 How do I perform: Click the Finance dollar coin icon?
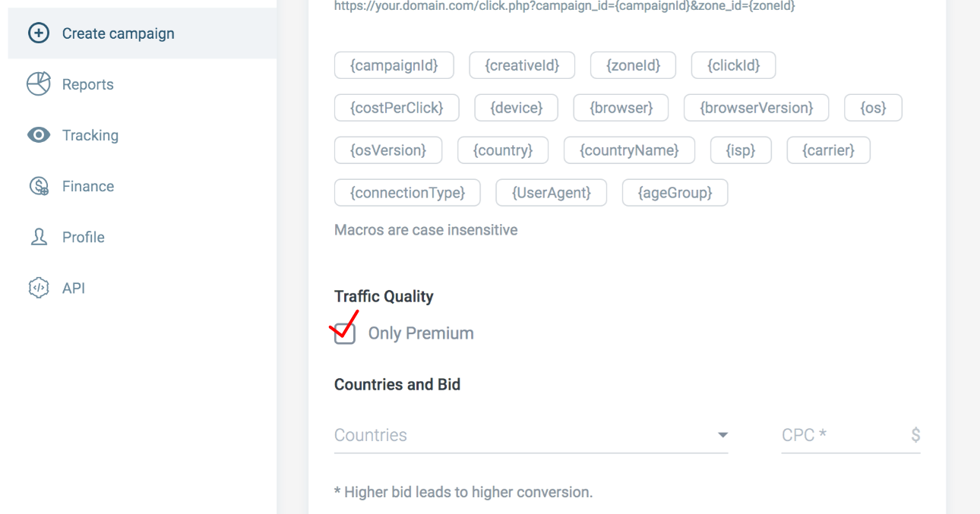[x=38, y=186]
